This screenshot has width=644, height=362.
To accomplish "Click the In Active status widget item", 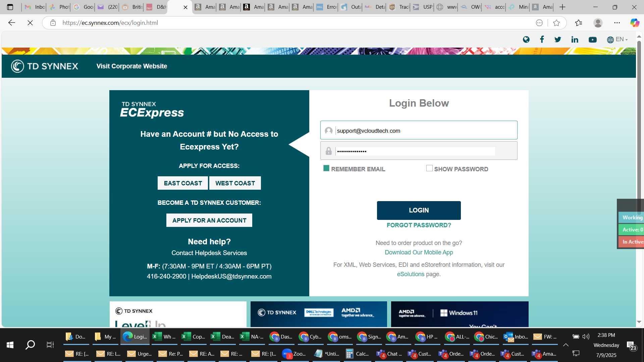I will coord(631,242).
